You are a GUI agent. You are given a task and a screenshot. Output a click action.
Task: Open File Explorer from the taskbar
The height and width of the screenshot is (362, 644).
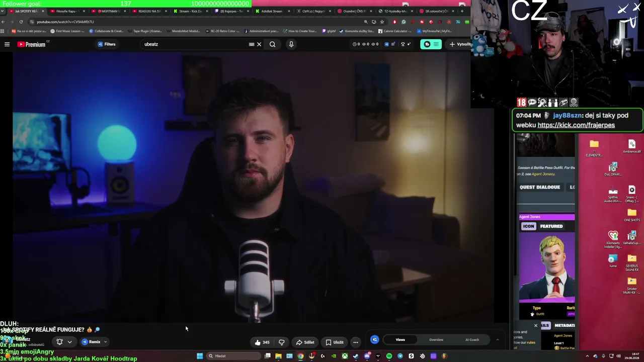[278, 356]
